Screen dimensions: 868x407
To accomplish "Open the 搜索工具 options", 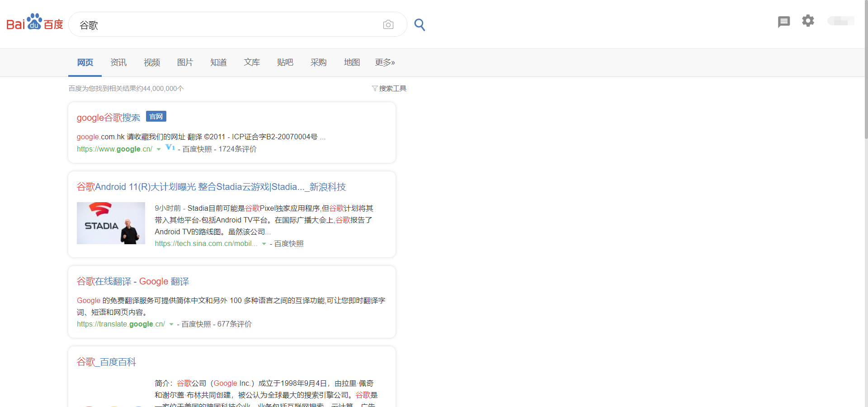I will (392, 88).
